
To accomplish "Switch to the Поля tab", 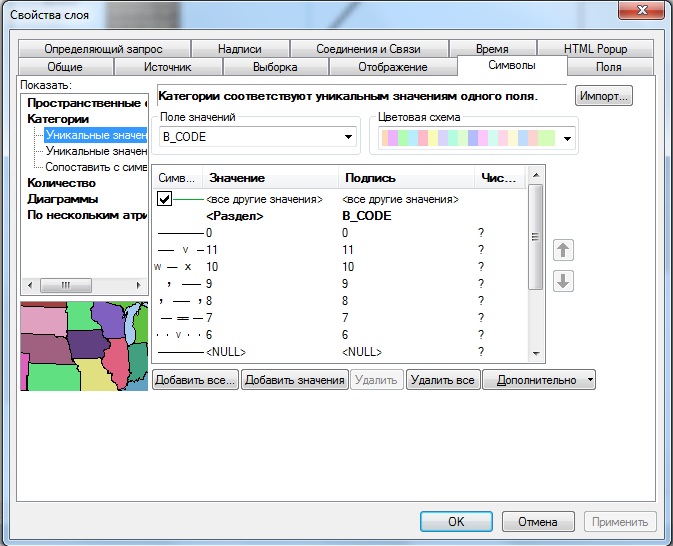I will [609, 67].
